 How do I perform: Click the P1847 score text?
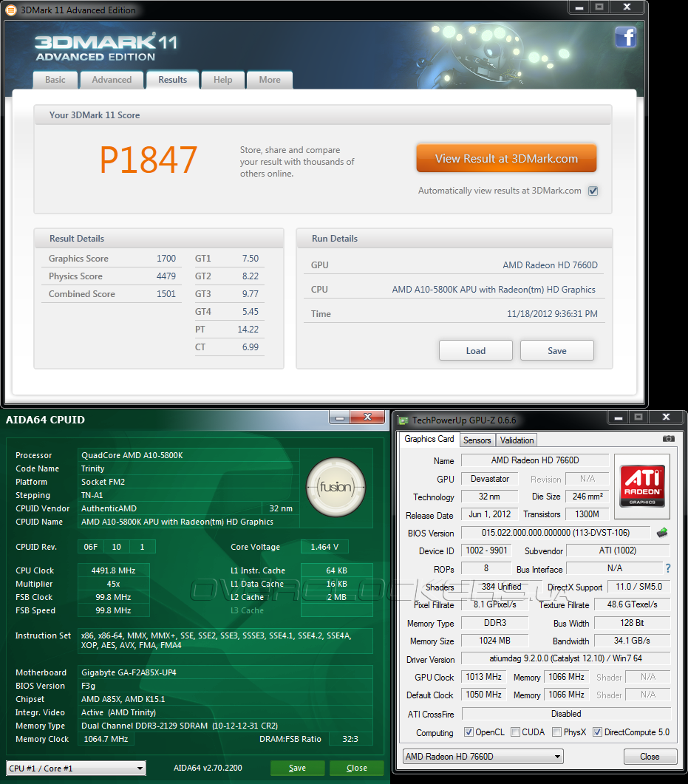[149, 160]
